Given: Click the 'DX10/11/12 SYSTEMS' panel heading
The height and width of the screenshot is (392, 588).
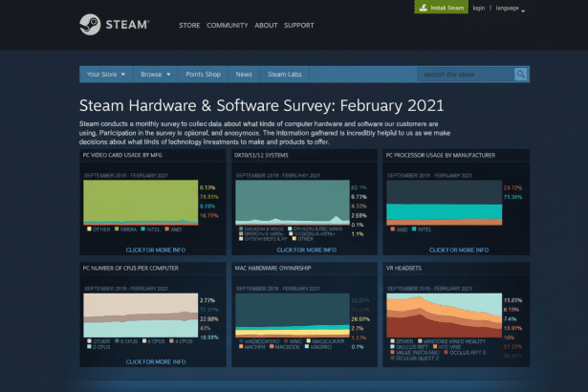Looking at the screenshot, I should point(261,155).
